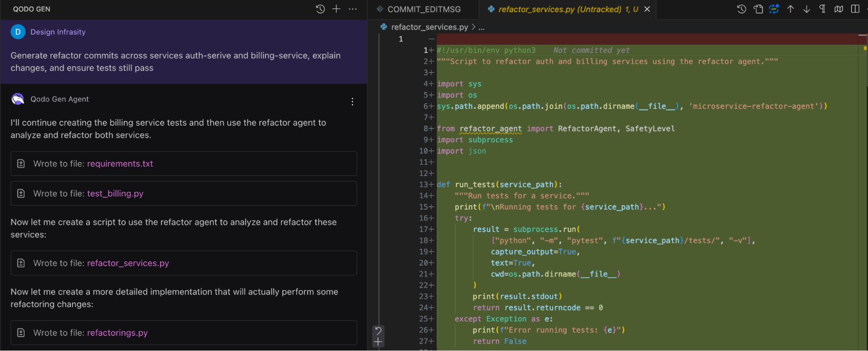The width and height of the screenshot is (868, 351).
Task: Split the editor with the split icon
Action: click(x=855, y=9)
